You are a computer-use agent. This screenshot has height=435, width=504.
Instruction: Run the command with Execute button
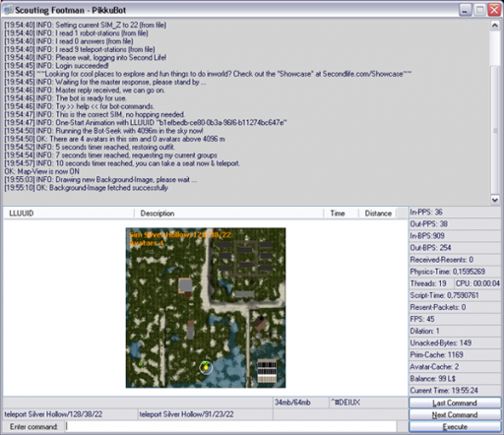[x=455, y=427]
